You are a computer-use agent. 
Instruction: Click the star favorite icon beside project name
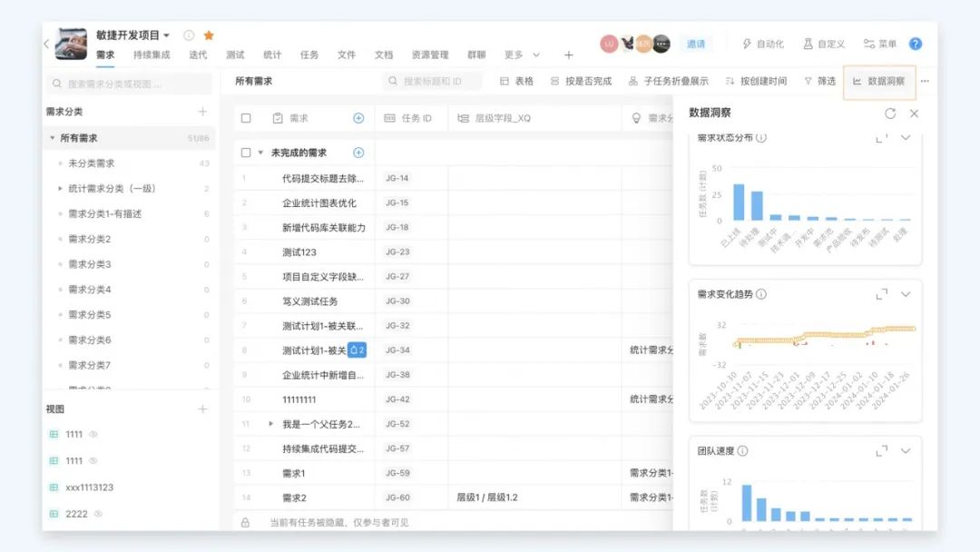(209, 35)
